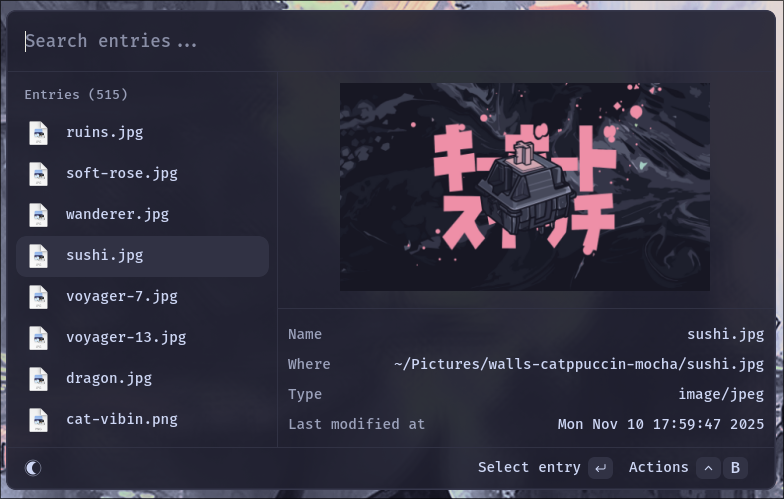
Task: Click the wanderer.jpg file icon
Action: click(38, 215)
